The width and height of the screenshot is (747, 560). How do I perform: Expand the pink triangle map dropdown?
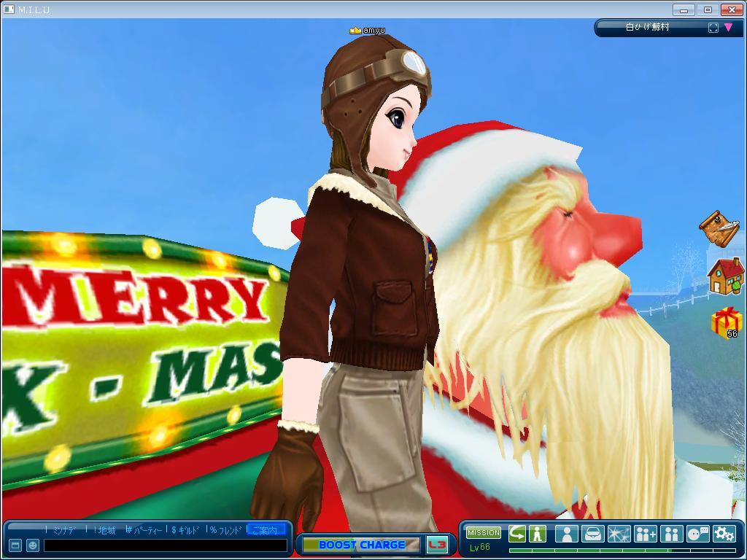(728, 28)
